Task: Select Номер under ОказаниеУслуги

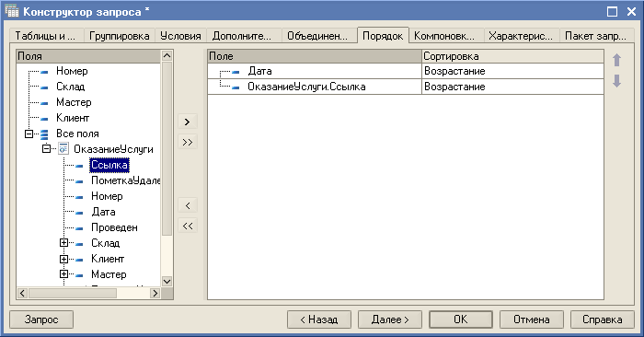Action: coord(107,196)
